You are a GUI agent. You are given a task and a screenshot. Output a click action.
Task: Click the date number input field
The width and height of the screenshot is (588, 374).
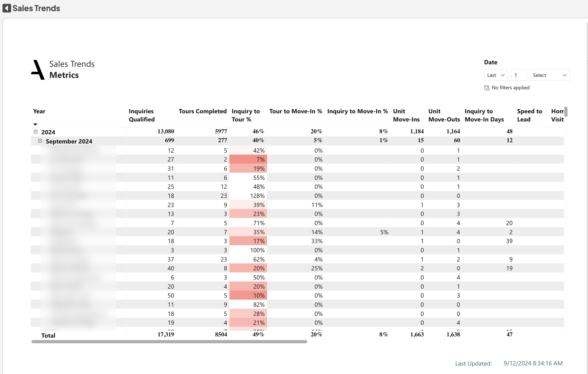519,75
